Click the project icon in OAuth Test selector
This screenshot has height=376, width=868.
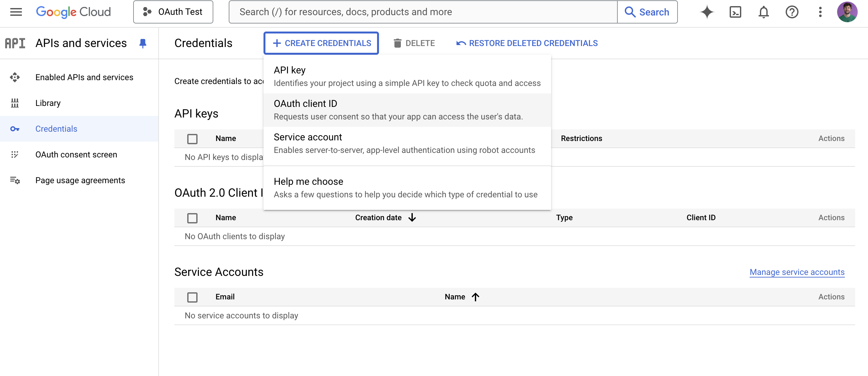(x=147, y=12)
